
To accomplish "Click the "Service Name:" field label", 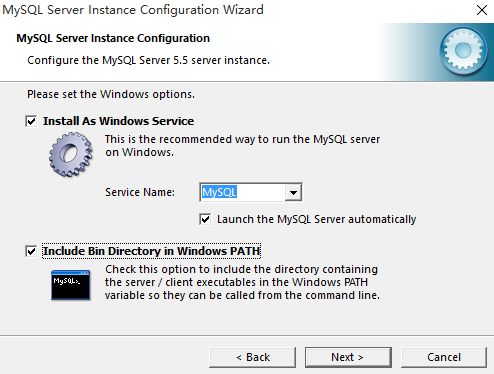I will (140, 192).
